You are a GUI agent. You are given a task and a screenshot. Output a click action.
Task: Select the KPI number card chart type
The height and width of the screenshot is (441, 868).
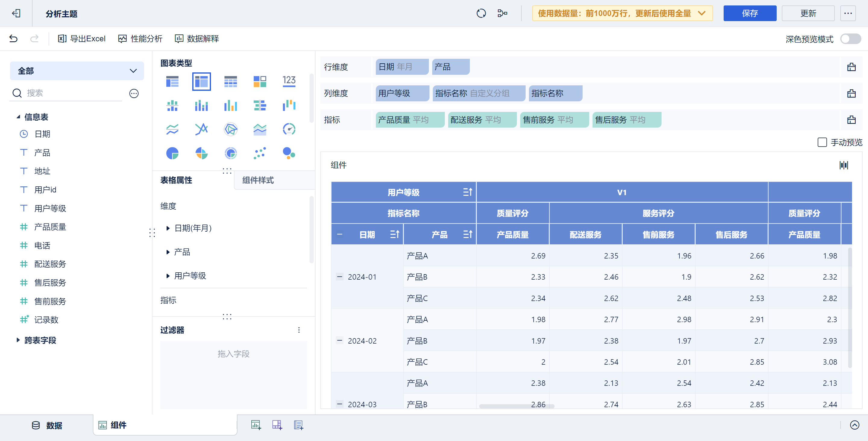tap(289, 81)
